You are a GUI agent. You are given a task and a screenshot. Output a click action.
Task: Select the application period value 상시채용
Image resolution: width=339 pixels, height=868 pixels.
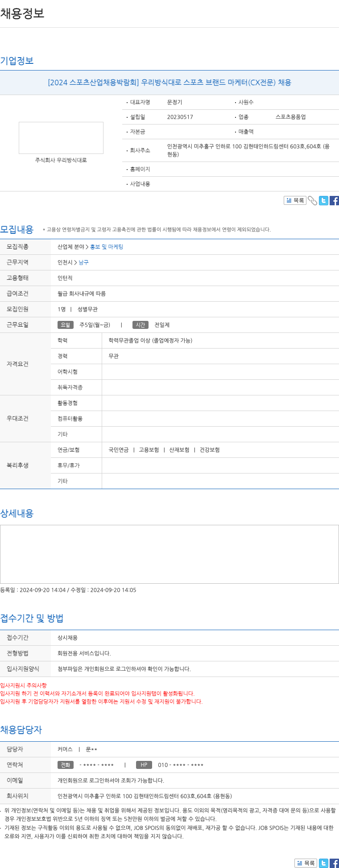click(x=68, y=638)
